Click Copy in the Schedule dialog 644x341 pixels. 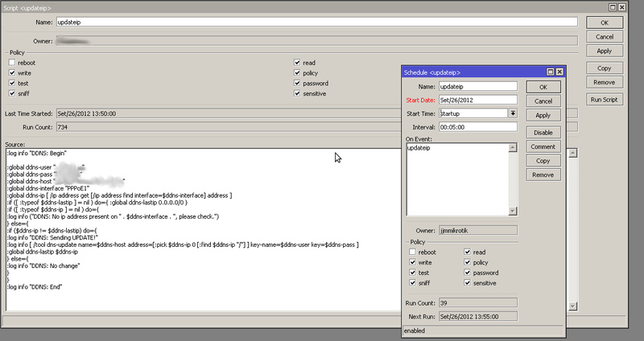[x=543, y=161]
